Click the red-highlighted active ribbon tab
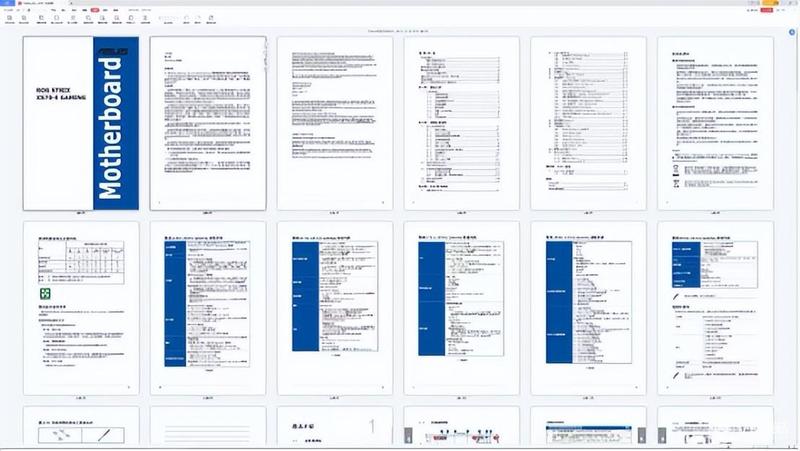Screen dimensions: 800x451 95,10
